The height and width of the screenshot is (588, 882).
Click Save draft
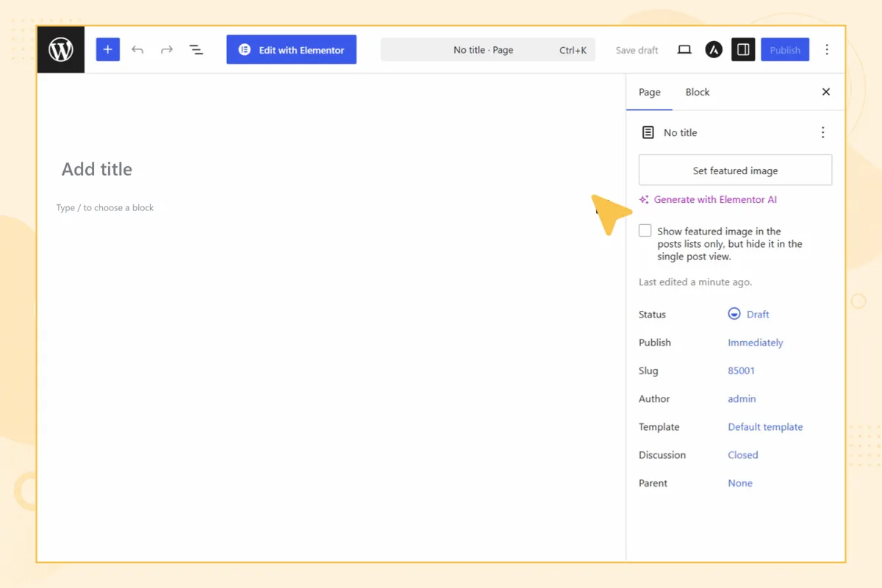click(637, 50)
